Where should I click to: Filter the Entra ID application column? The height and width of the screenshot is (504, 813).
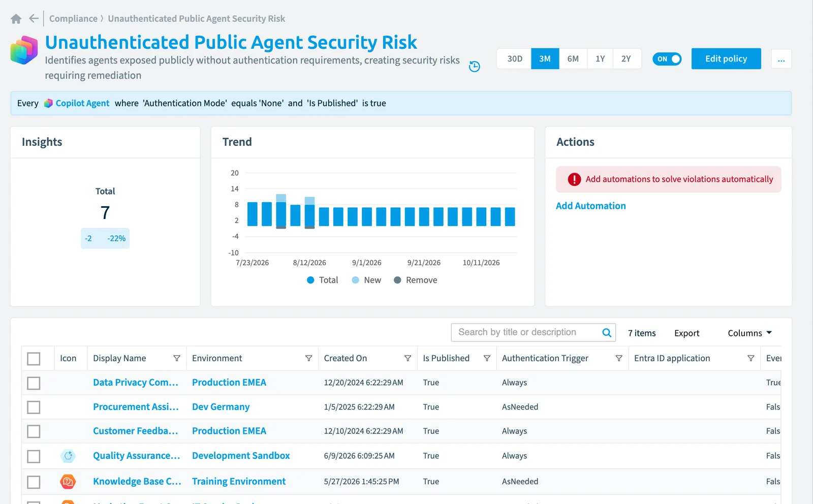(x=751, y=358)
